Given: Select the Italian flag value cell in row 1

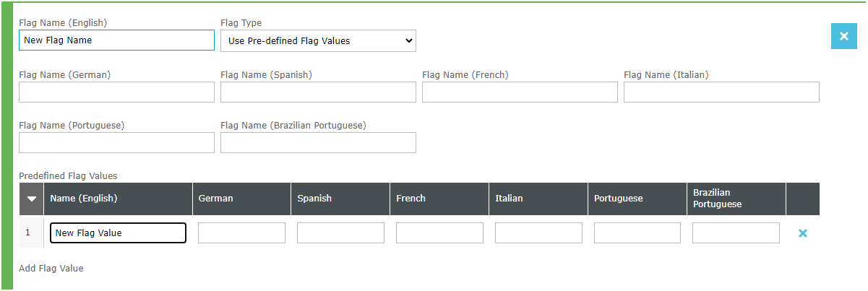Looking at the screenshot, I should click(x=538, y=233).
